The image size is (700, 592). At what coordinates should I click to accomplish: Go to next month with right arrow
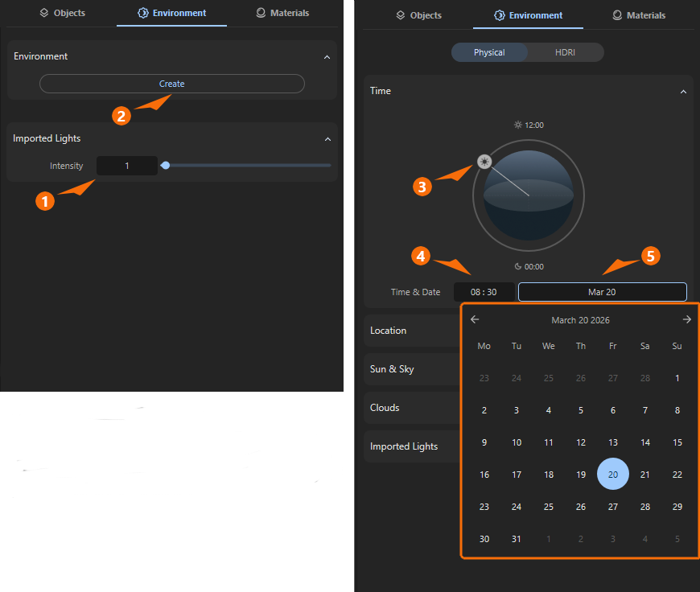pos(686,319)
